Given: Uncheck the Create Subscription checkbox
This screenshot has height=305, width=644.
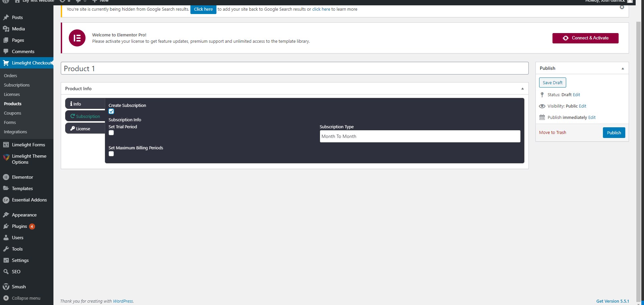Looking at the screenshot, I should [x=111, y=112].
